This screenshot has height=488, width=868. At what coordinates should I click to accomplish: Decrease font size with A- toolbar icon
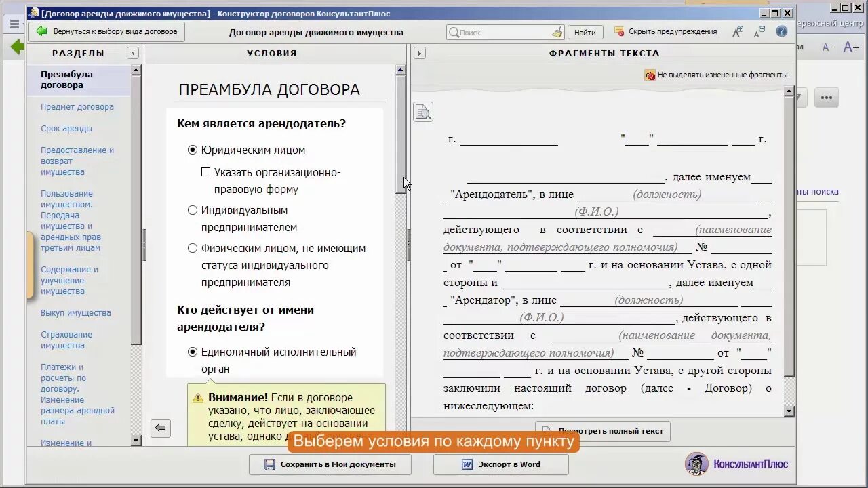[760, 31]
